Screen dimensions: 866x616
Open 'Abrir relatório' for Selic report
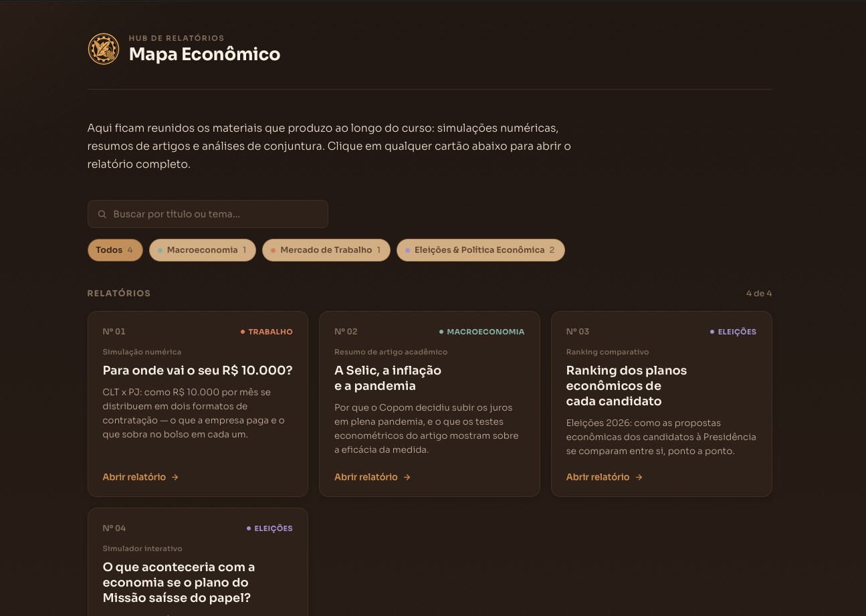(x=372, y=477)
